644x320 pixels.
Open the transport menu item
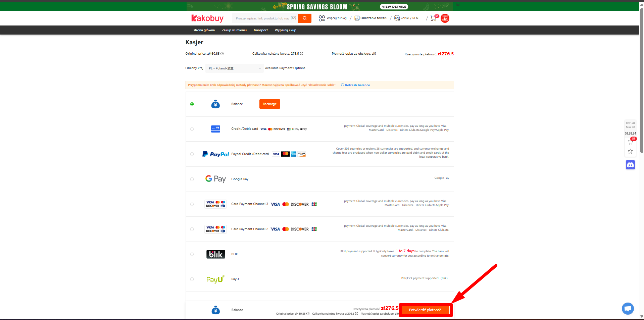click(260, 30)
